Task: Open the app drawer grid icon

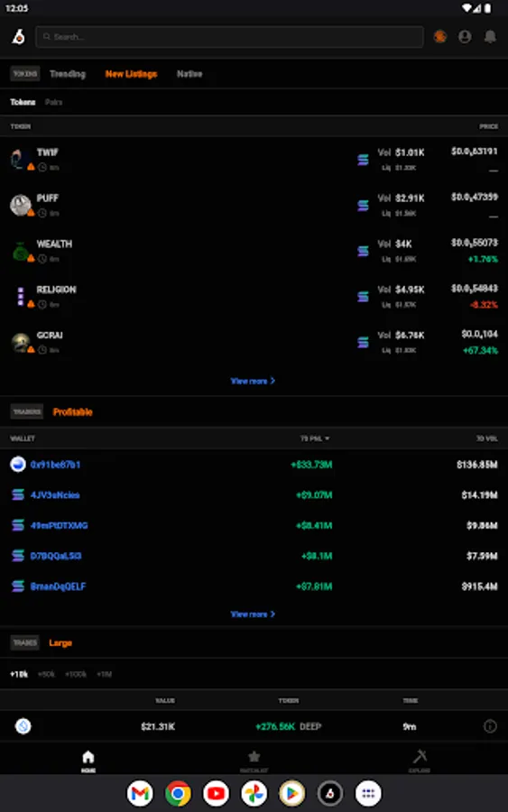Action: coord(368,793)
